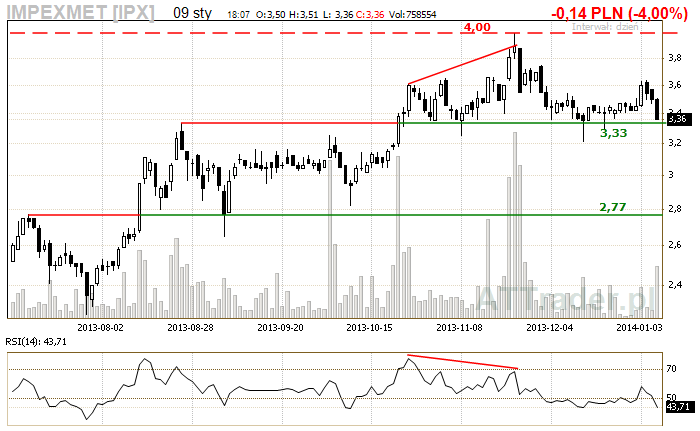Click the red 4,00 resistance label
Screen dimensions: 700x431
pyautogui.click(x=477, y=27)
